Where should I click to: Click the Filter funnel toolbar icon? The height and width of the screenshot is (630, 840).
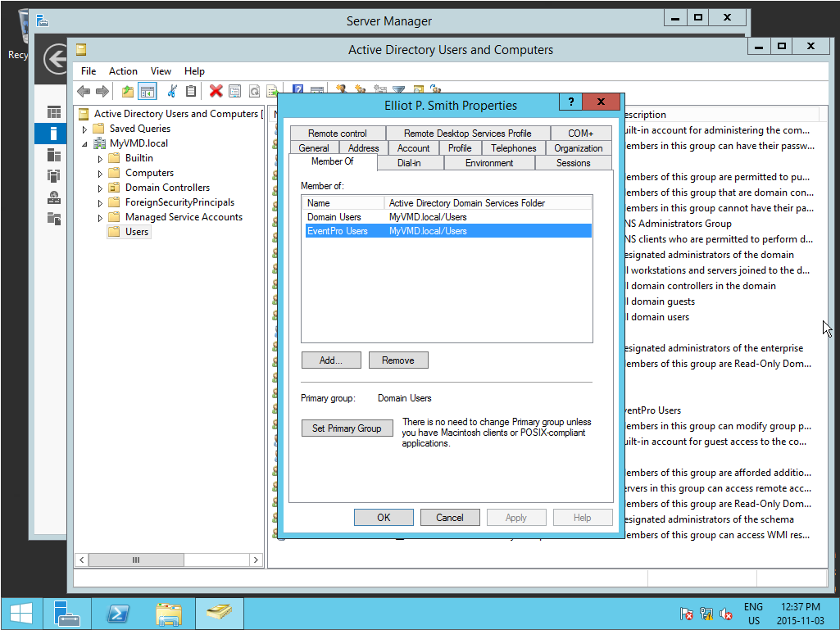click(398, 89)
